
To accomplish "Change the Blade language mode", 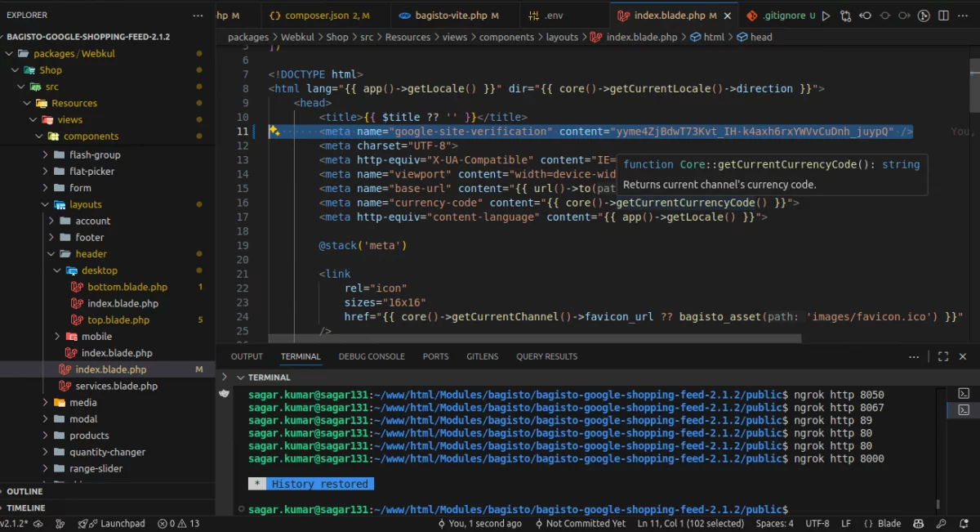I will [882, 524].
